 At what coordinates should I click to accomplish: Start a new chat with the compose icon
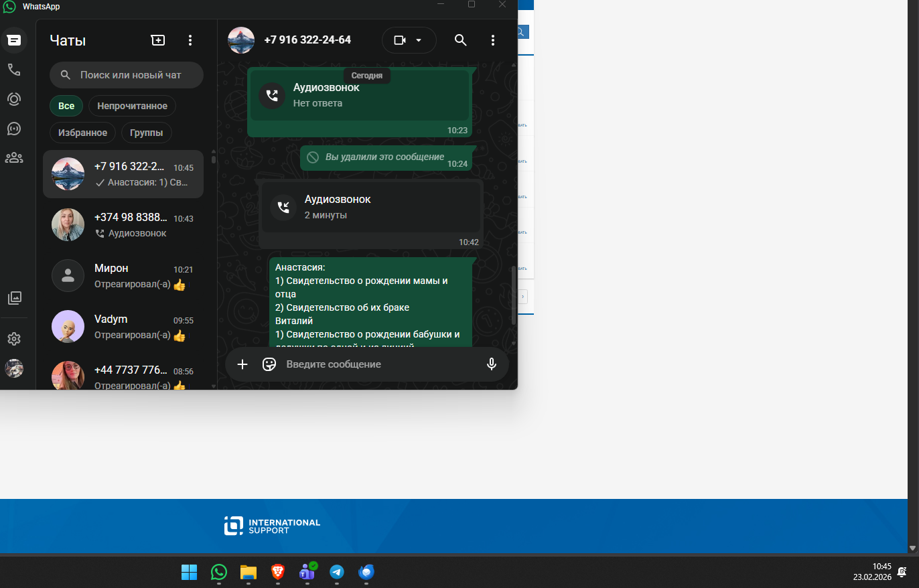pos(157,40)
